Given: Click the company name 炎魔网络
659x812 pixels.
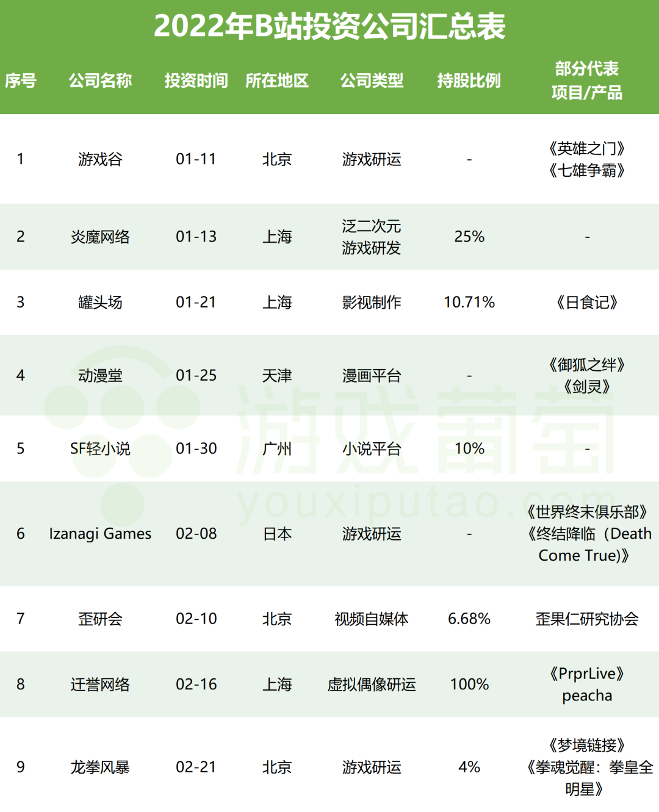Looking at the screenshot, I should (100, 237).
